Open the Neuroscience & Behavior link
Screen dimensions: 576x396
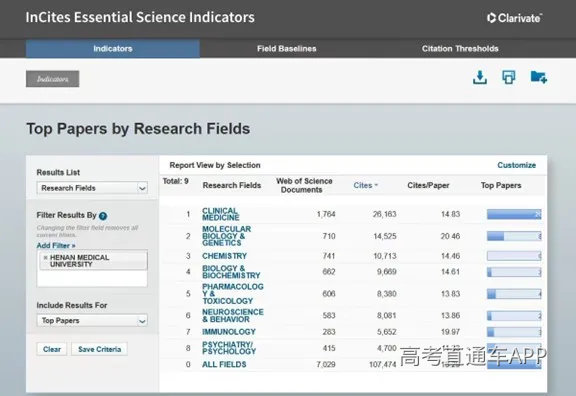tap(233, 316)
